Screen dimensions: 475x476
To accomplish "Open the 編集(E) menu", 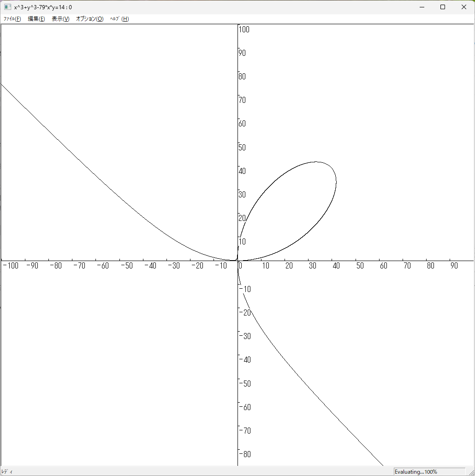I will click(x=36, y=19).
